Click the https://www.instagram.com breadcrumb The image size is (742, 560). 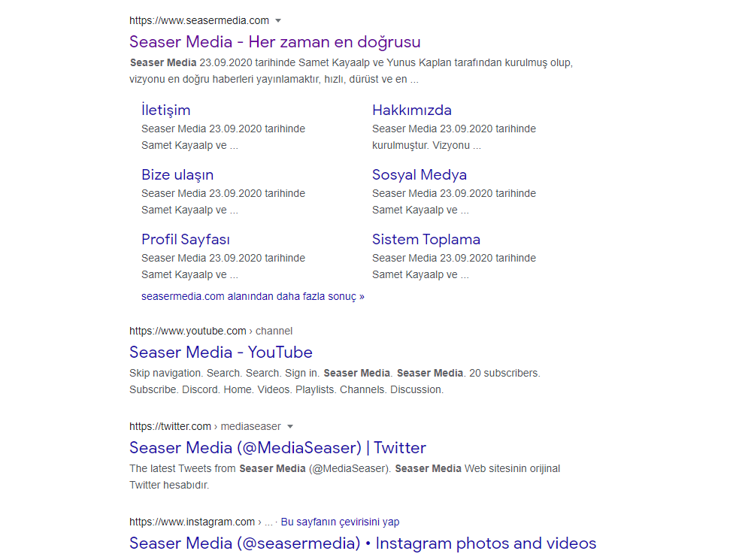pos(192,522)
